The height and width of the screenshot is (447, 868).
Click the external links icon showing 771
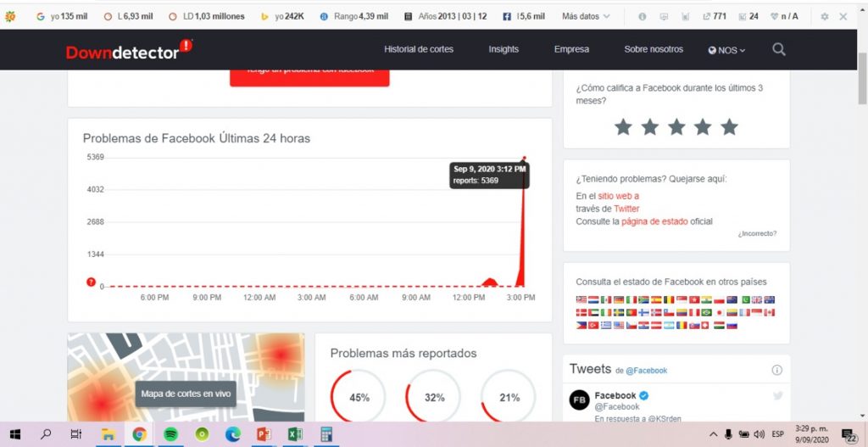click(x=706, y=17)
